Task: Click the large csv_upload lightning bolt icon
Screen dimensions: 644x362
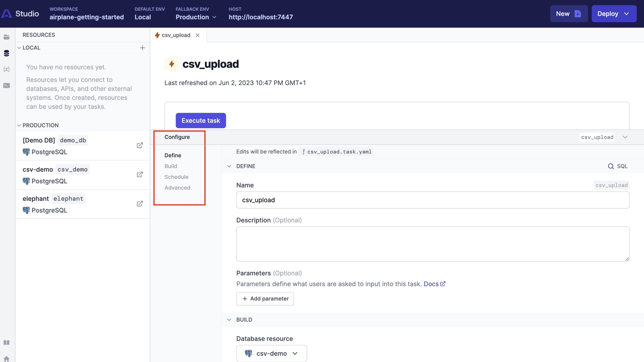Action: [172, 64]
